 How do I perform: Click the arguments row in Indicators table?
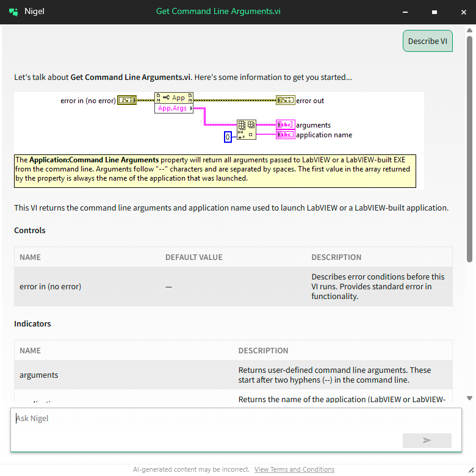pyautogui.click(x=233, y=375)
